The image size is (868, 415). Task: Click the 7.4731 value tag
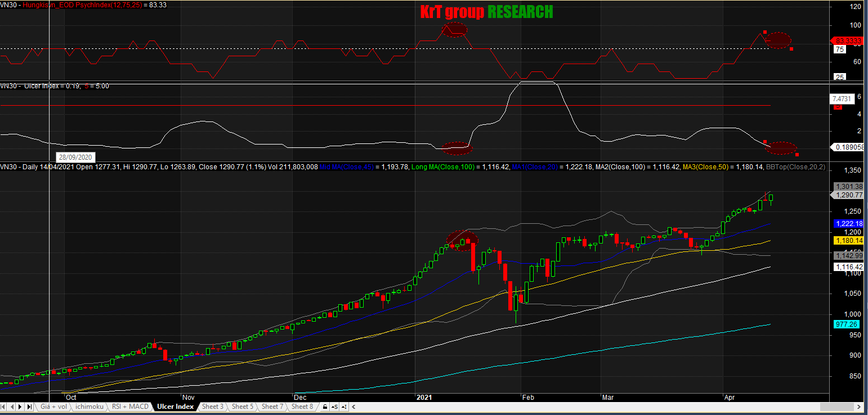click(843, 98)
